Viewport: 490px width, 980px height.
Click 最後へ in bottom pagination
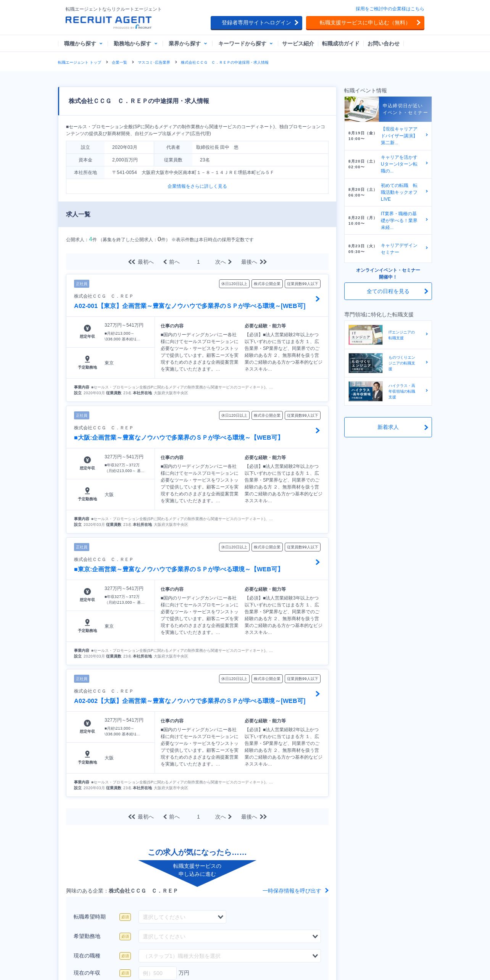tap(254, 817)
